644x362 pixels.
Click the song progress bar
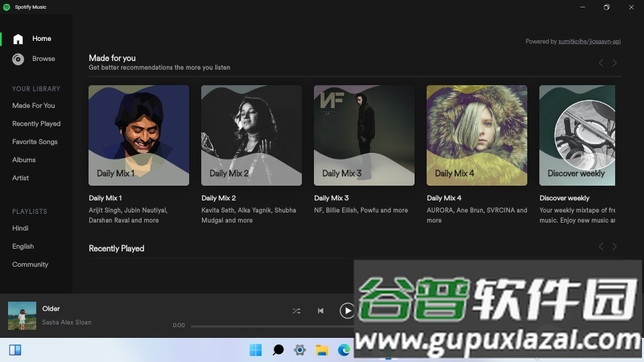point(268,326)
